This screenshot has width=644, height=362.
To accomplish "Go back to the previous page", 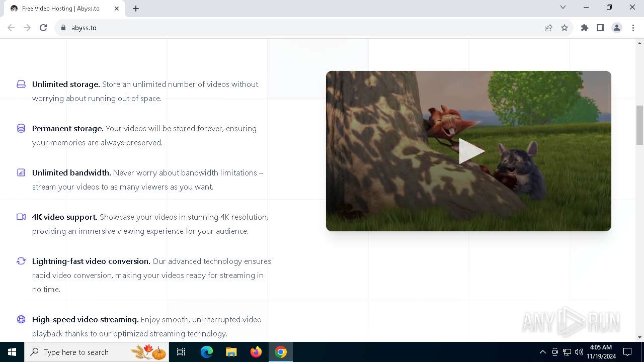I will (11, 28).
